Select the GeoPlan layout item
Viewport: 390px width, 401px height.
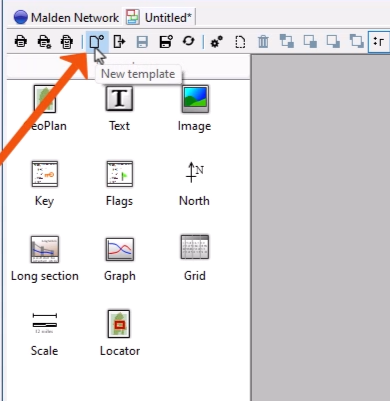45,108
